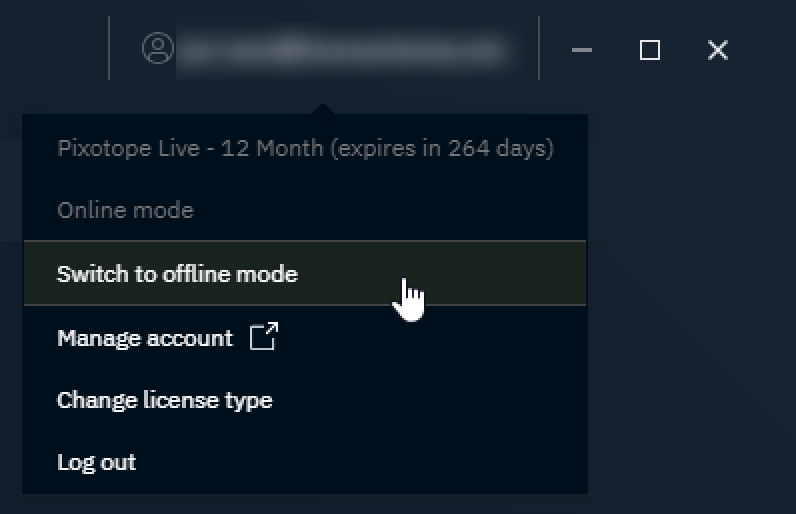Image resolution: width=796 pixels, height=514 pixels.
Task: Choose Log out from the account menu
Action: 96,462
